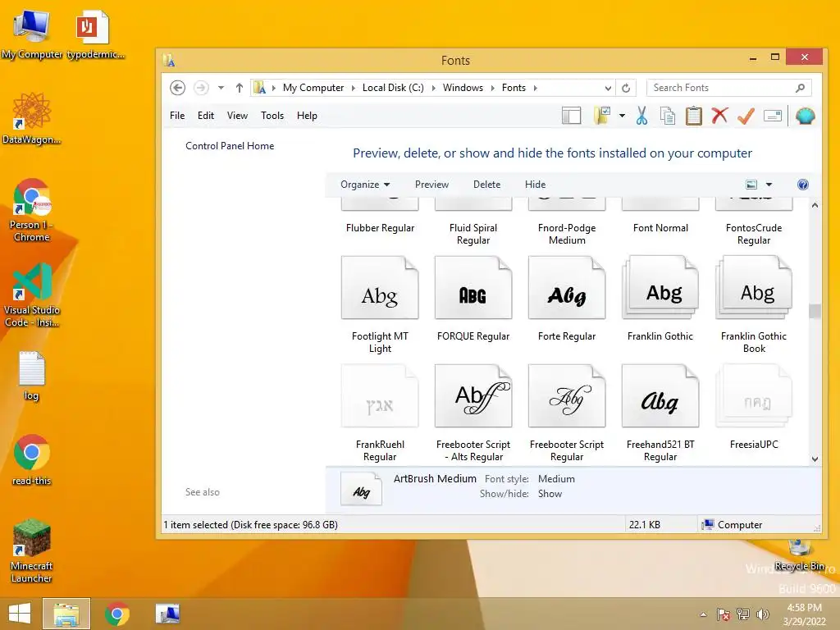Click the vertical scrollbar thumb
Image resolution: width=840 pixels, height=630 pixels.
[815, 311]
